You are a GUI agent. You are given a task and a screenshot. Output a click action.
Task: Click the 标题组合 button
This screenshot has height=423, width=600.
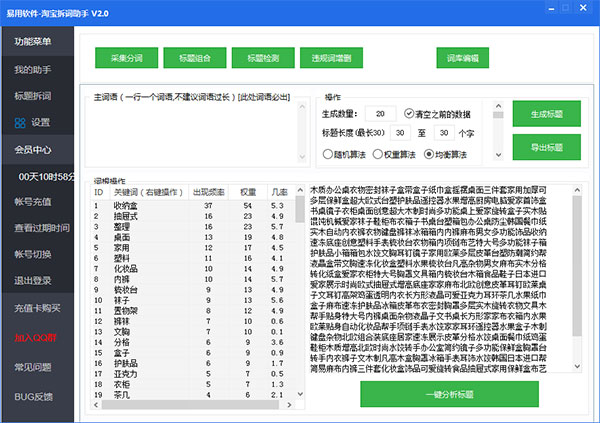195,58
